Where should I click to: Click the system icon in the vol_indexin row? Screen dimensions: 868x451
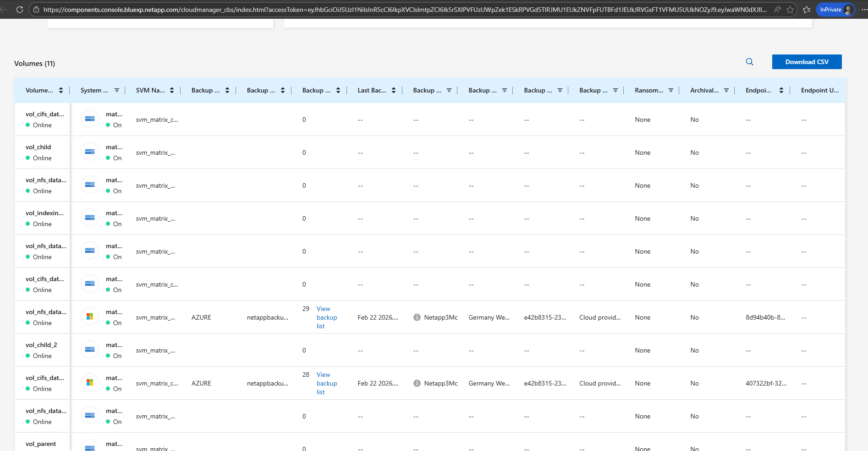[90, 217]
